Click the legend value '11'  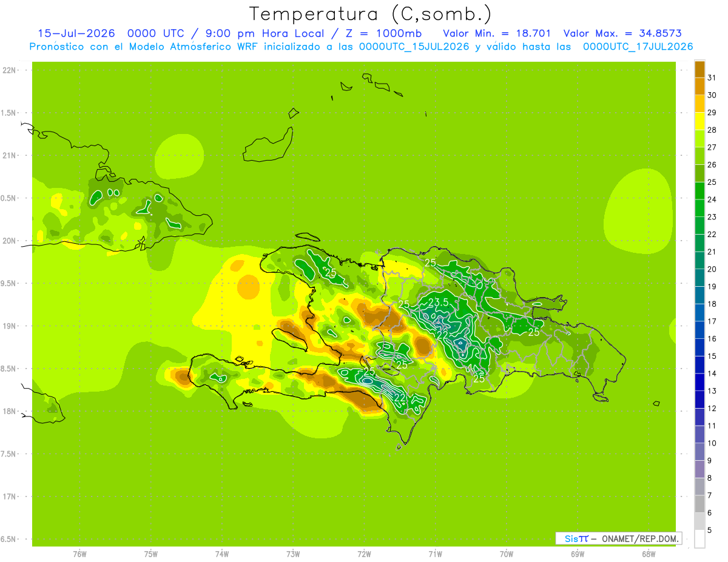pos(712,426)
